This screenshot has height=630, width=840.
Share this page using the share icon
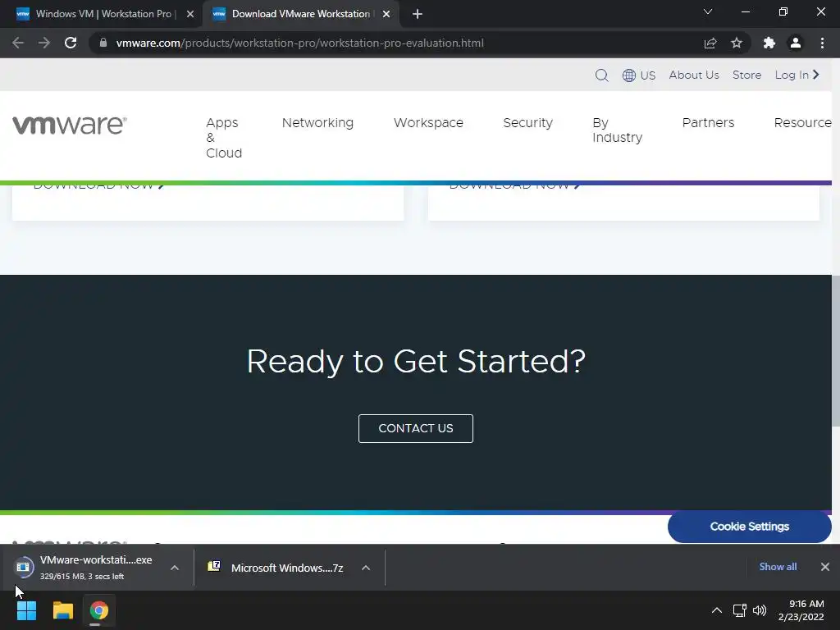(x=710, y=43)
